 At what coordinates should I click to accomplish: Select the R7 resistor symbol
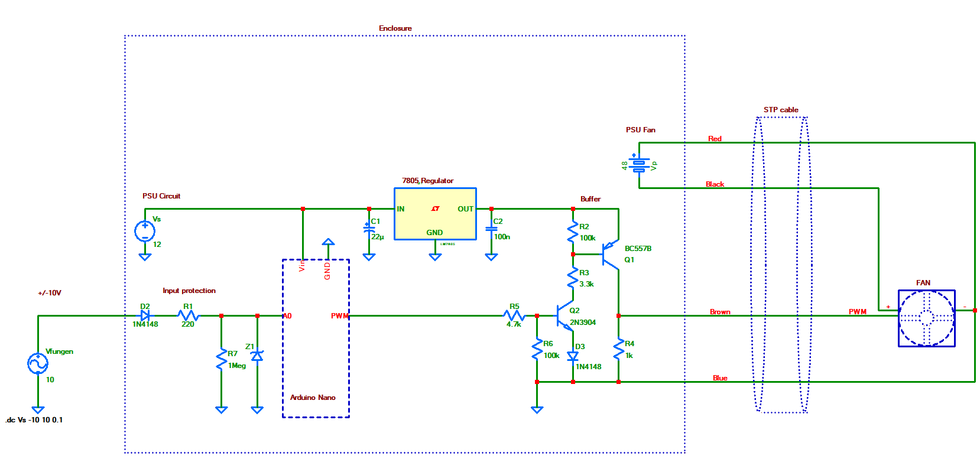222,359
